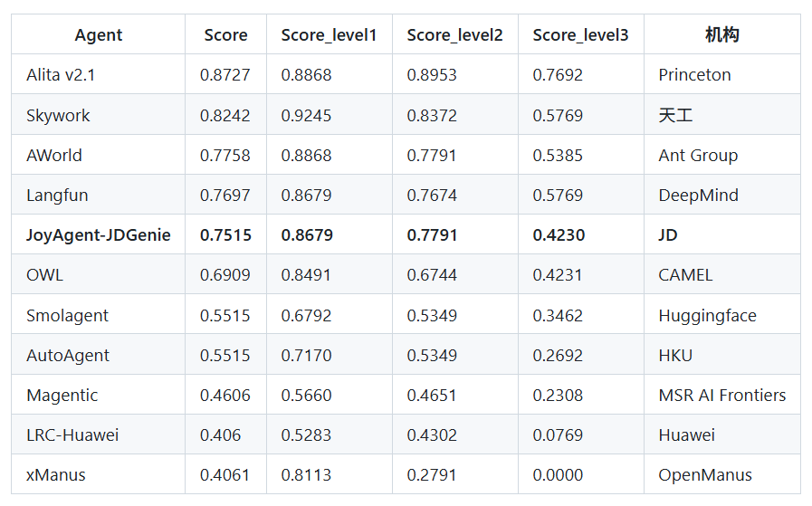Select JoyAgent-JDGenie level1 score 0.8679
Viewport: 812px width, 506px height.
coord(330,234)
